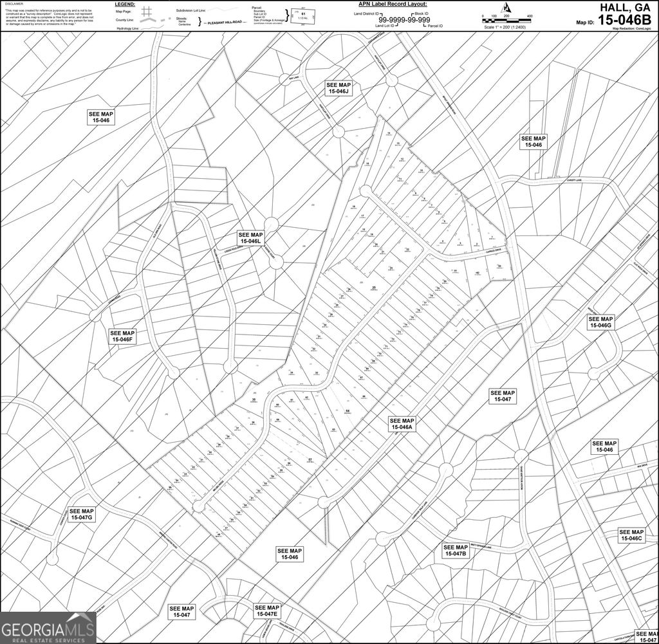Select the SEE MAP 15-046F label
The width and height of the screenshot is (659, 644).
coord(122,336)
